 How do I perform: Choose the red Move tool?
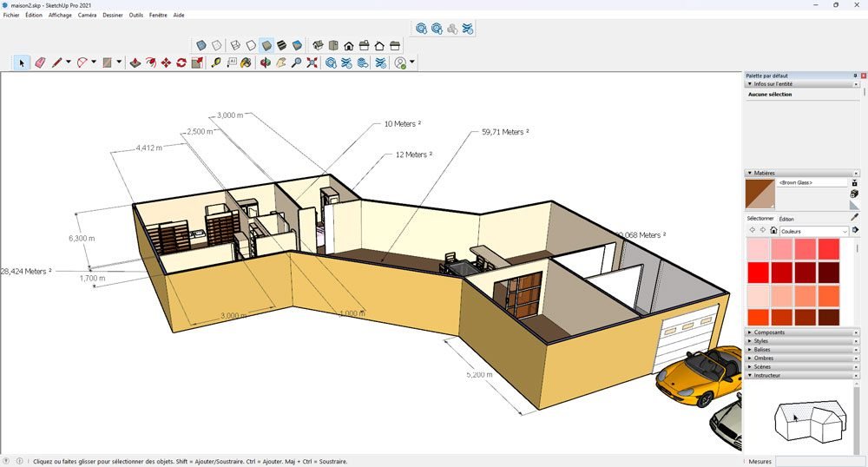coord(166,63)
